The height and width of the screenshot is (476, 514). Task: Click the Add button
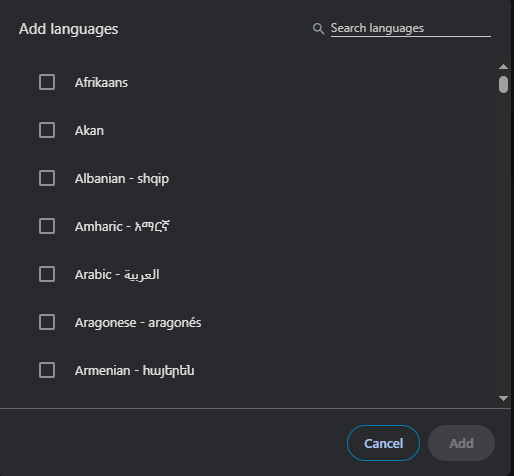pos(461,443)
